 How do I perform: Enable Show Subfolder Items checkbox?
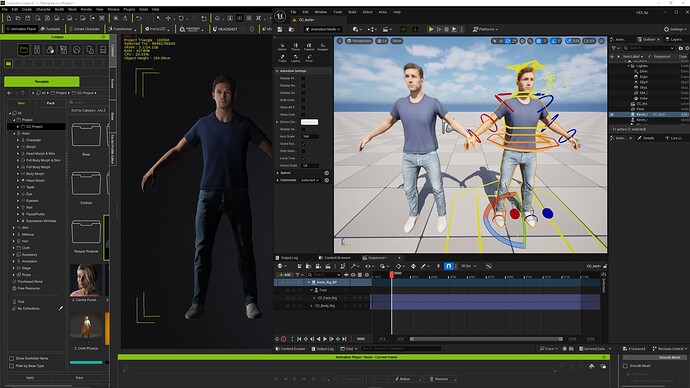tap(11, 359)
